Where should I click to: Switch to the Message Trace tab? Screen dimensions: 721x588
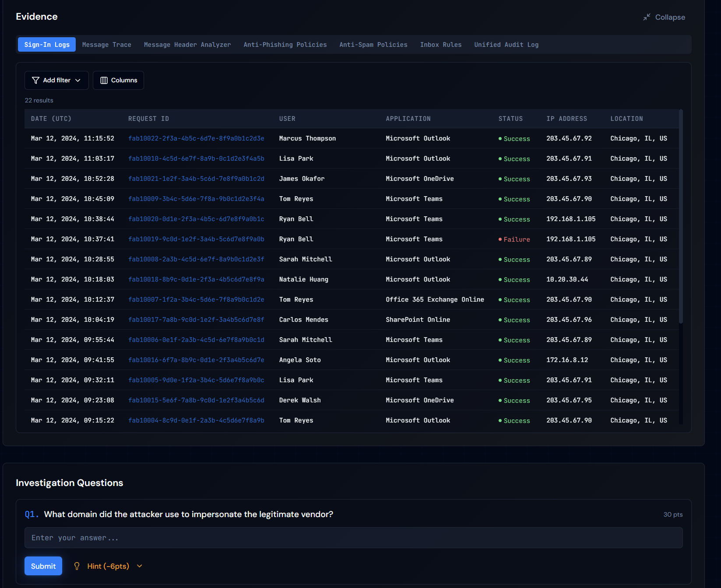coord(106,45)
